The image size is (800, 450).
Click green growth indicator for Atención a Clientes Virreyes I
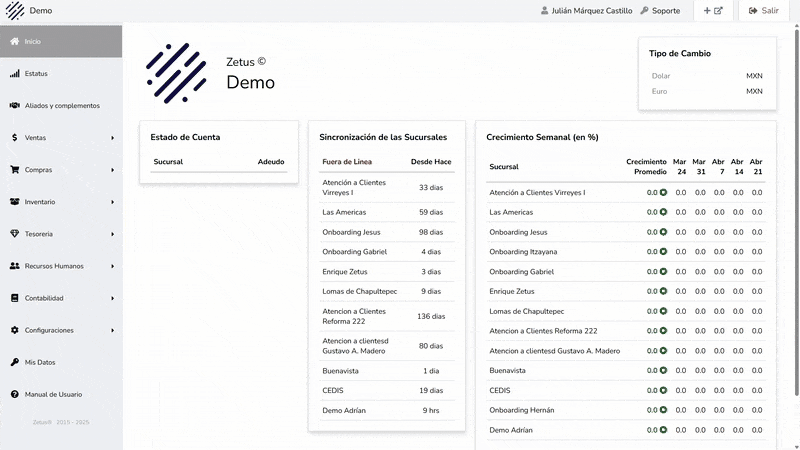[663, 192]
